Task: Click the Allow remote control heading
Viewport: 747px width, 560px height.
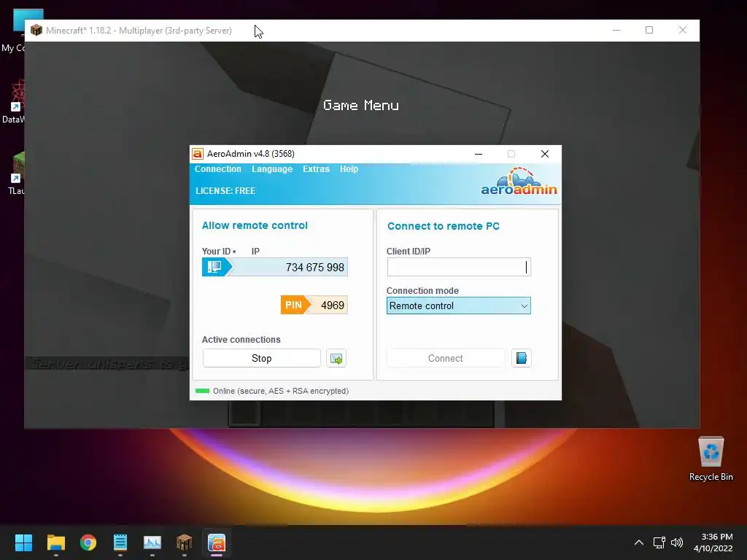Action: pyautogui.click(x=255, y=225)
